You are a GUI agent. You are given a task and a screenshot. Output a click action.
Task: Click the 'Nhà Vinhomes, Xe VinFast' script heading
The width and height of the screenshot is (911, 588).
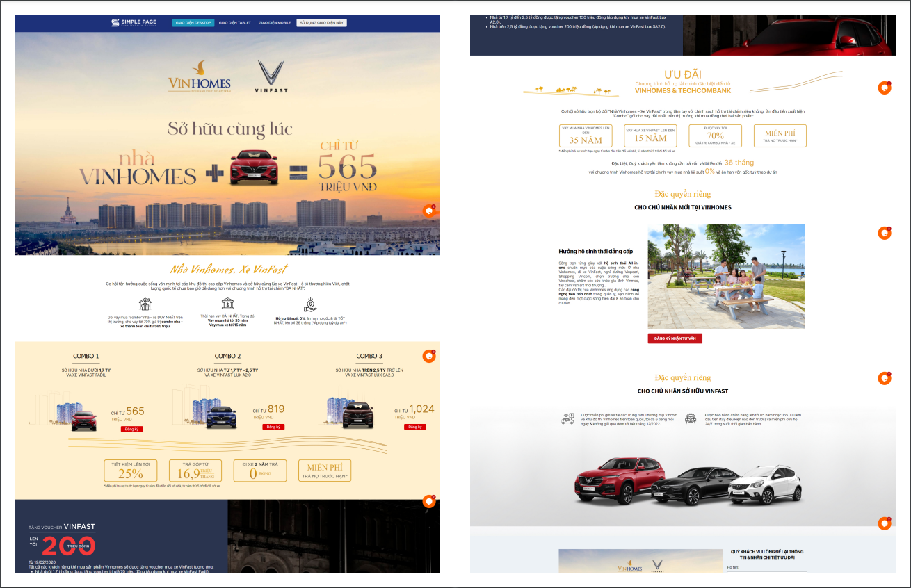tap(229, 270)
